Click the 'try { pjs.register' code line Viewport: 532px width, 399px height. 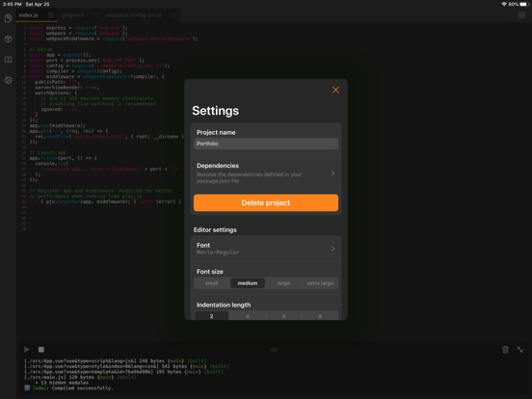pyautogui.click(x=105, y=201)
